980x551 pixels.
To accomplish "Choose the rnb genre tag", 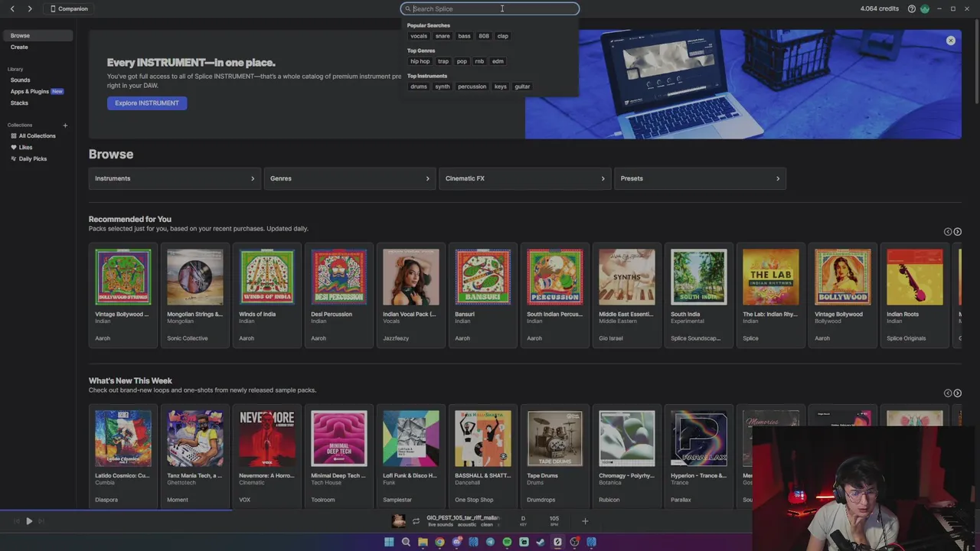I will coord(479,61).
